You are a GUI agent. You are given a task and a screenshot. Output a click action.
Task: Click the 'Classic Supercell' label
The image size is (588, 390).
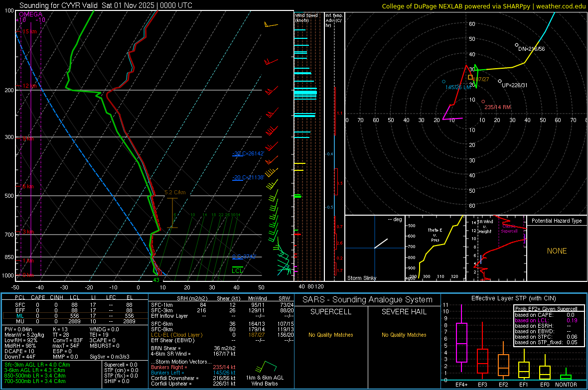click(x=509, y=229)
